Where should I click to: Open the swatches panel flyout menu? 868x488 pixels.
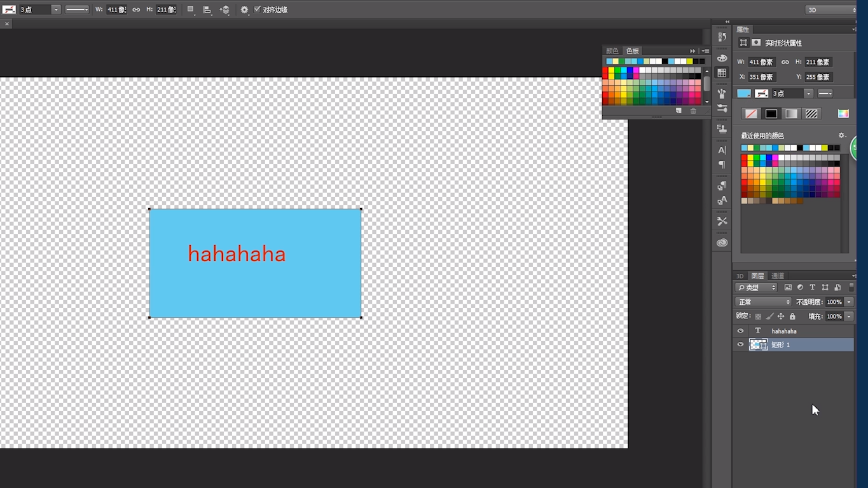[x=705, y=51]
